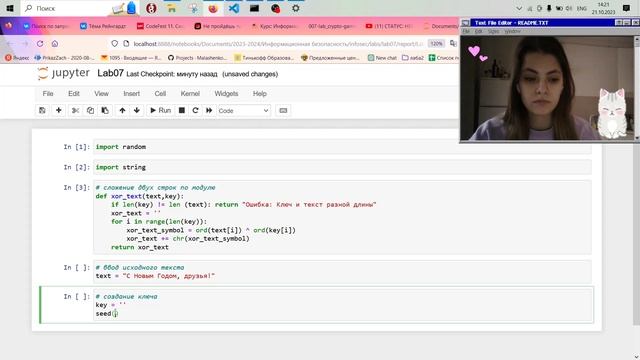Interrupt the kernel with stop icon

click(x=182, y=111)
